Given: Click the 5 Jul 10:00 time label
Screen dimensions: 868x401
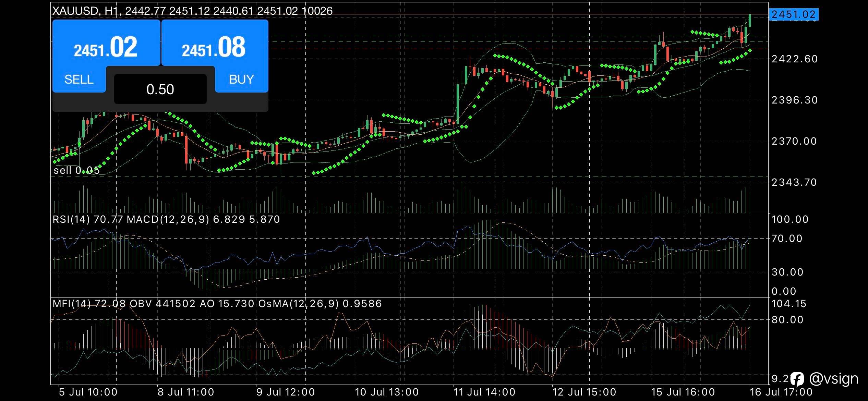Looking at the screenshot, I should click(x=88, y=392).
